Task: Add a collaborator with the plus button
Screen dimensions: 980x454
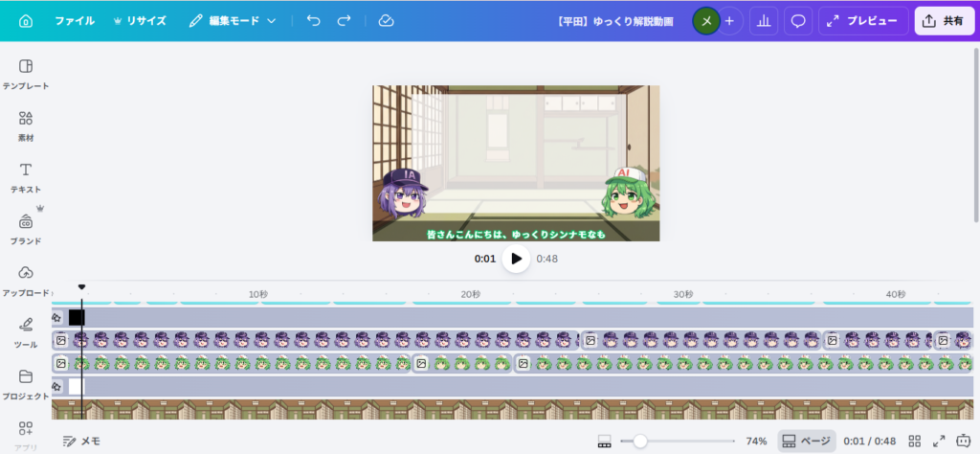Action: point(729,20)
